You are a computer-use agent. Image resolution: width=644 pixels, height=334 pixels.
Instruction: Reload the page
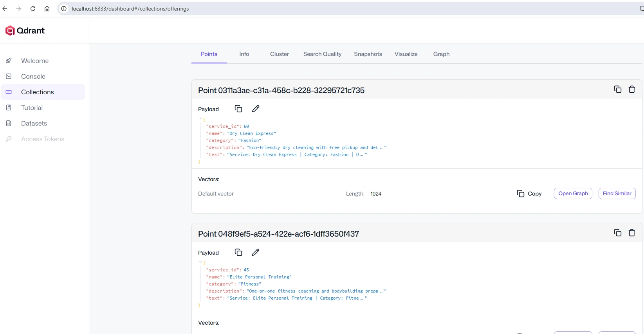33,9
